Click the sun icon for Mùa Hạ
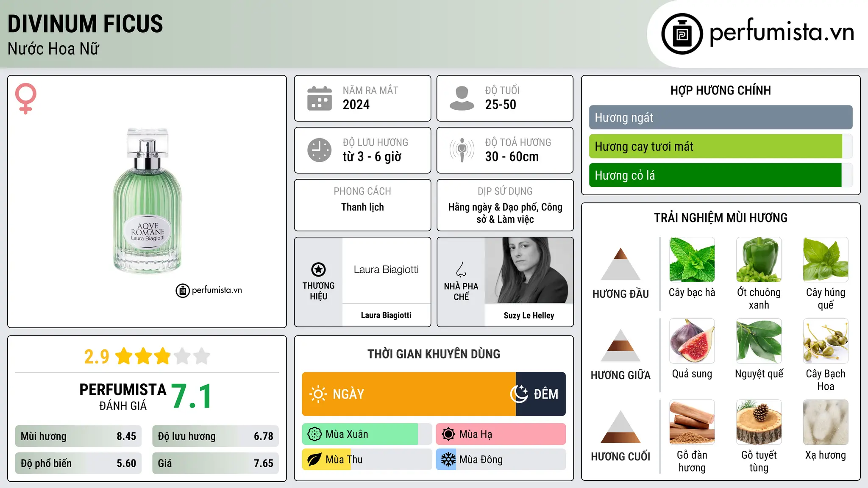Image resolution: width=868 pixels, height=488 pixels. point(448,434)
